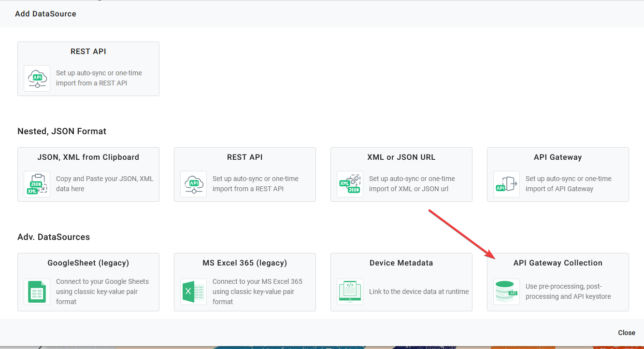Click the API Gateway icon
The height and width of the screenshot is (349, 644).
tap(507, 184)
